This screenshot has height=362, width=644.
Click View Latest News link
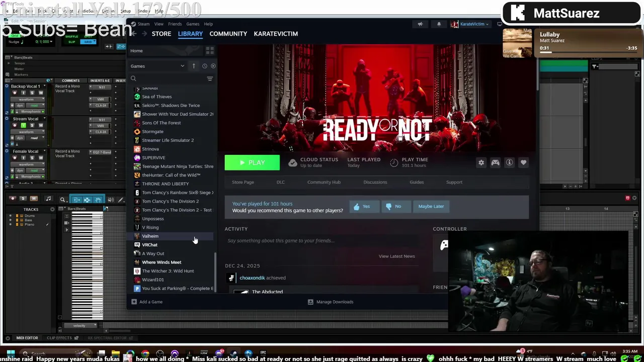396,256
